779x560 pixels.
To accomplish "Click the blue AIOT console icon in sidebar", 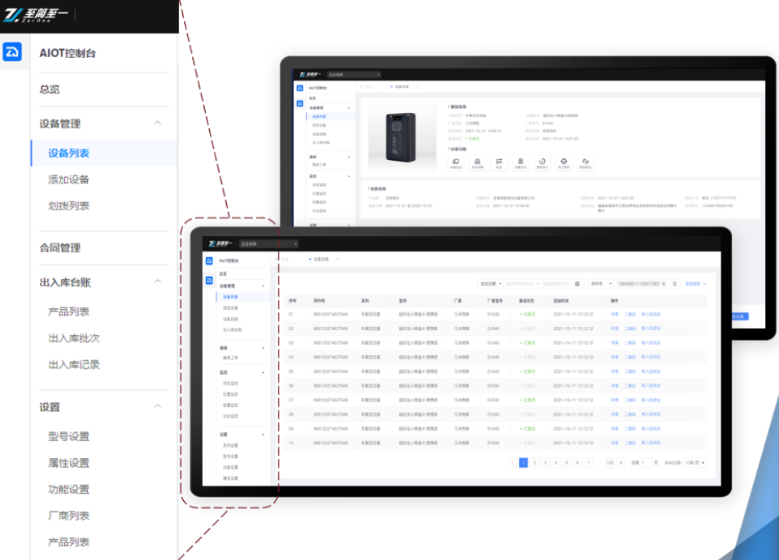I will pos(12,52).
